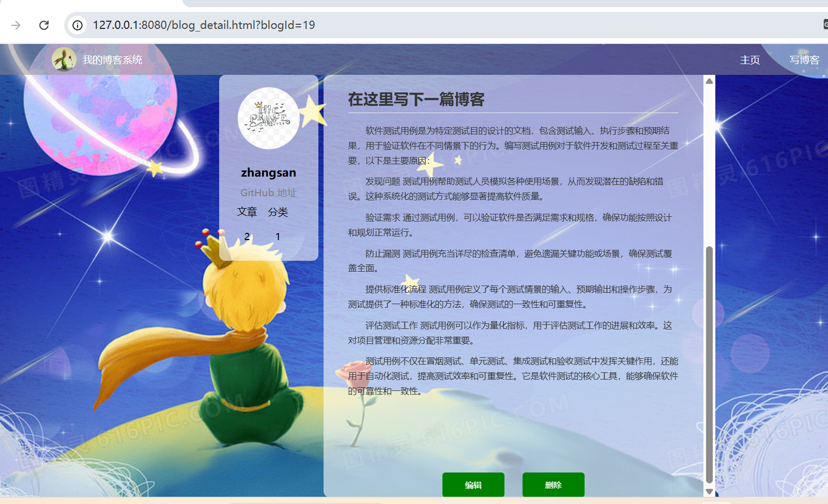Click the paragraph starting 评估测试工作
Screen dimensions: 828x504
[x=513, y=333]
